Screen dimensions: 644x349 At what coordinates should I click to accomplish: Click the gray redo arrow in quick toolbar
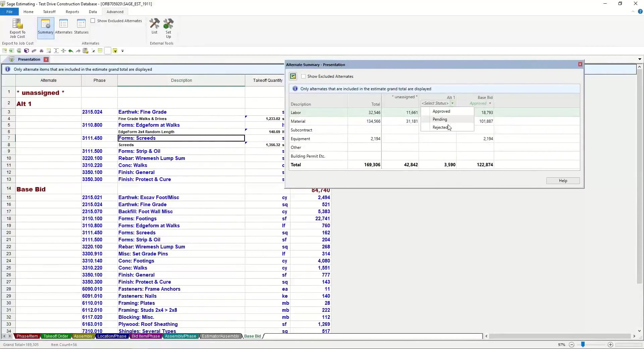click(78, 51)
